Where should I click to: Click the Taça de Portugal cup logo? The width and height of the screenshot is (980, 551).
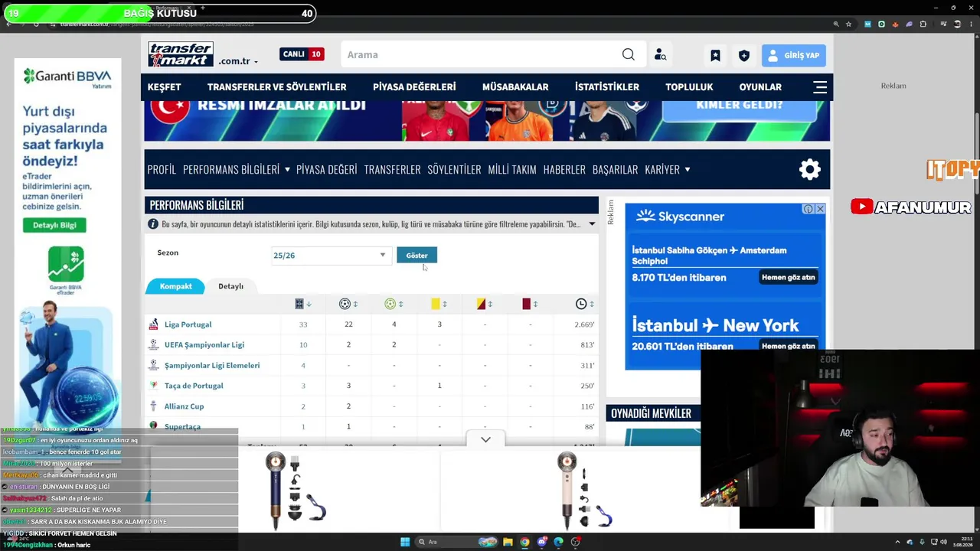coord(153,386)
